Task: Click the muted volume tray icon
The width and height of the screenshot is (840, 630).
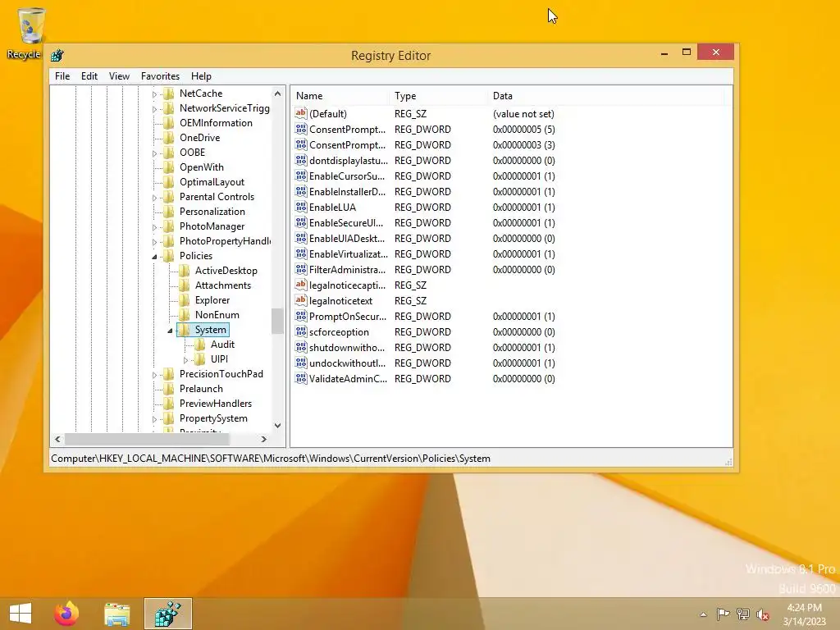Action: (763, 614)
